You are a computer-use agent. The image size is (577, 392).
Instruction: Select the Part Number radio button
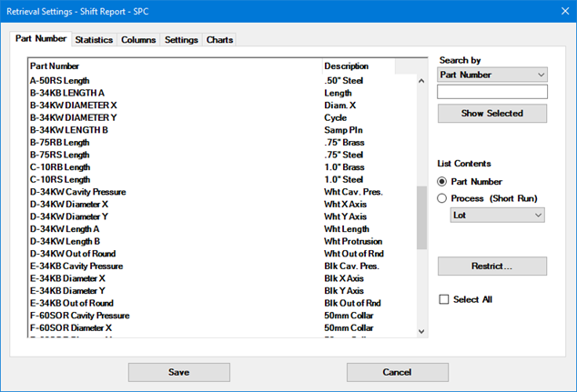(x=443, y=182)
